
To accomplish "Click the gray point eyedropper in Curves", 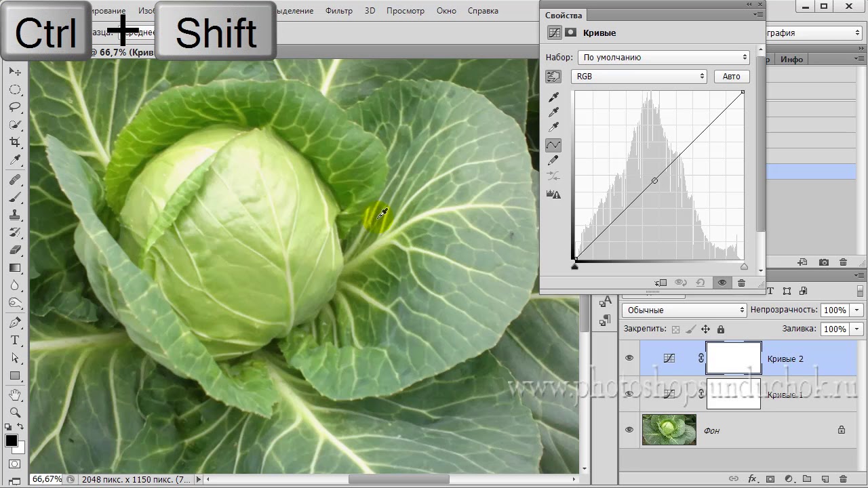I will click(x=553, y=113).
